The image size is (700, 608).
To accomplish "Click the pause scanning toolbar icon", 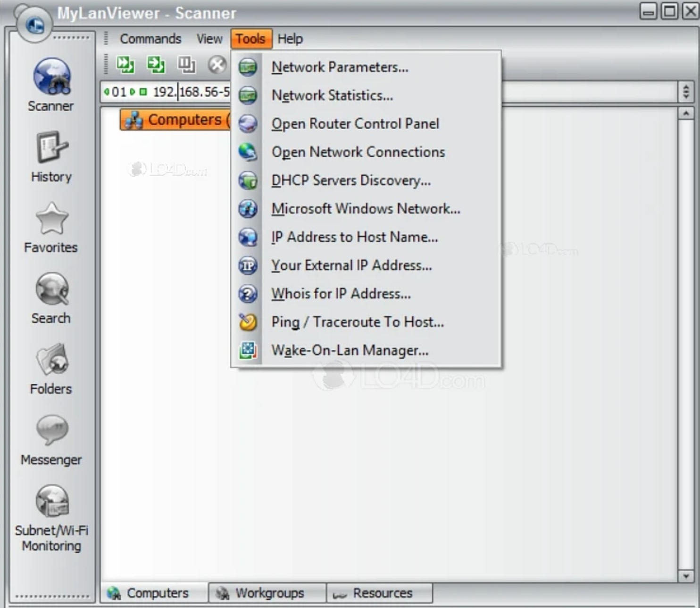I will click(186, 65).
